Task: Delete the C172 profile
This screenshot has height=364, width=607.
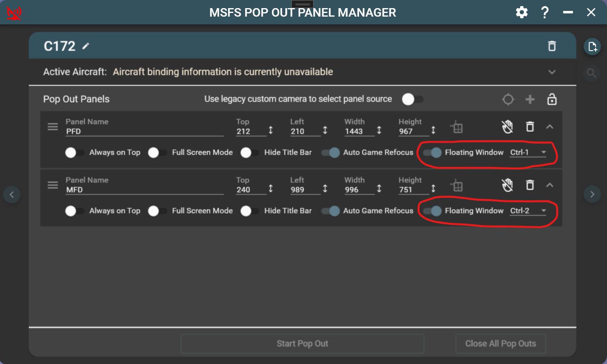Action: 552,46
